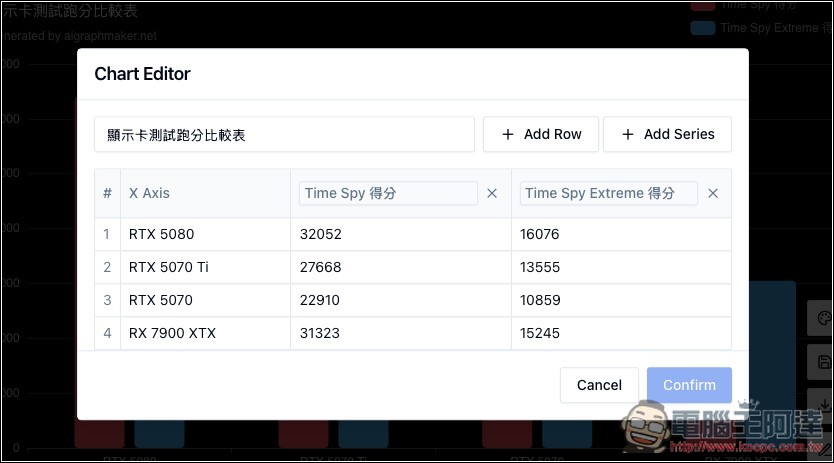Select the RX 7900 XTX cell

205,333
